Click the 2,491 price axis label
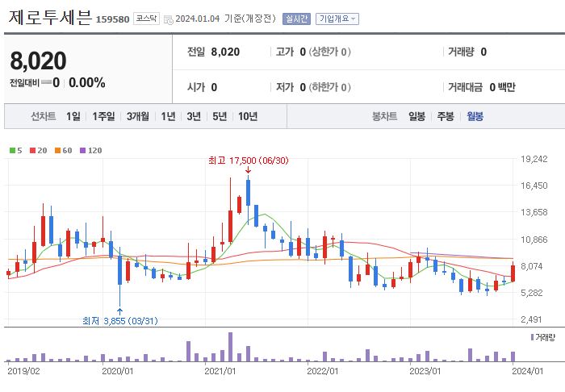The height and width of the screenshot is (392, 565). coord(531,319)
